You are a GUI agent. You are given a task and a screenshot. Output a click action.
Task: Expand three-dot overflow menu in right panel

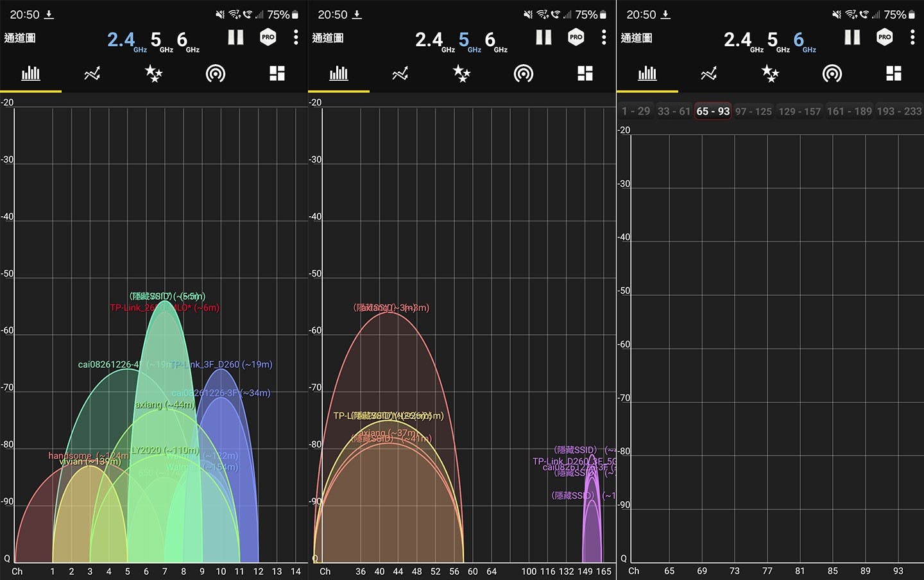point(912,37)
